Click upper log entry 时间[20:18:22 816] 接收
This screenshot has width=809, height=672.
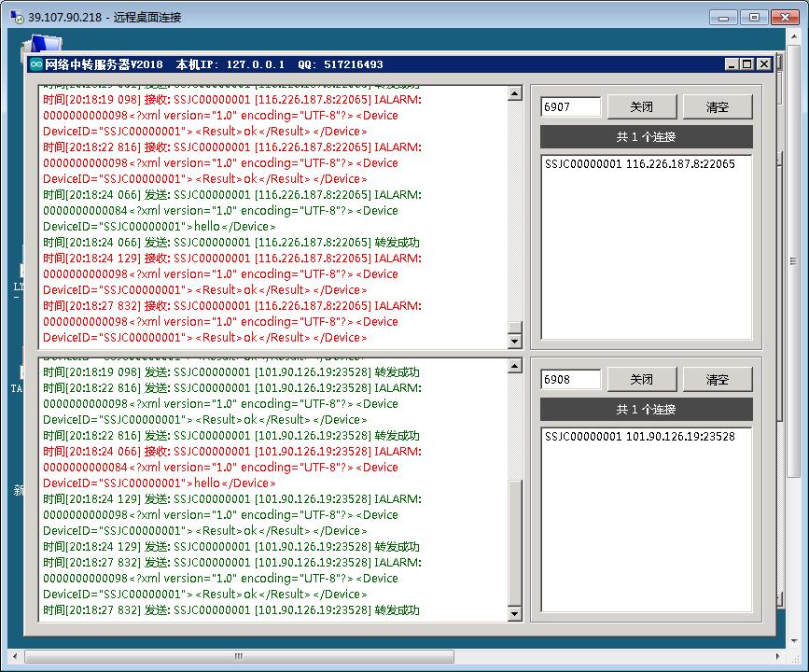coord(232,162)
